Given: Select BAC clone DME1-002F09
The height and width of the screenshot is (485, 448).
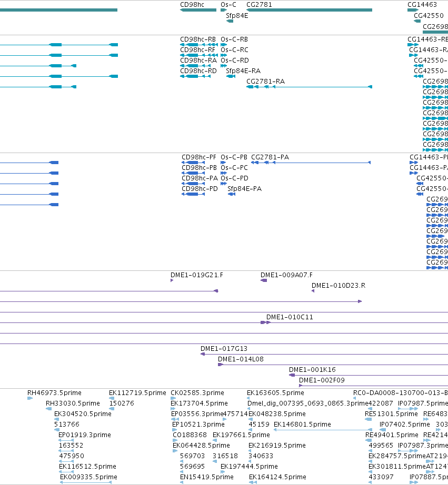Looking at the screenshot, I should tap(322, 380).
